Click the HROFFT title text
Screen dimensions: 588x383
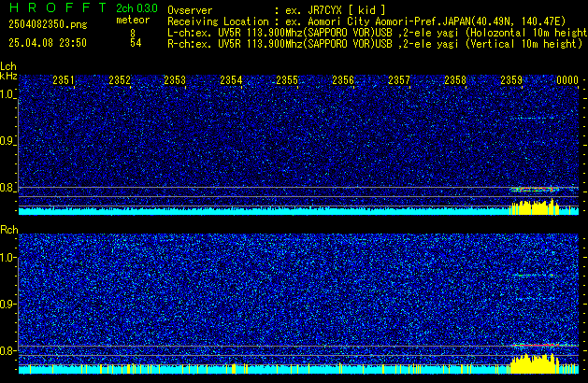click(58, 7)
